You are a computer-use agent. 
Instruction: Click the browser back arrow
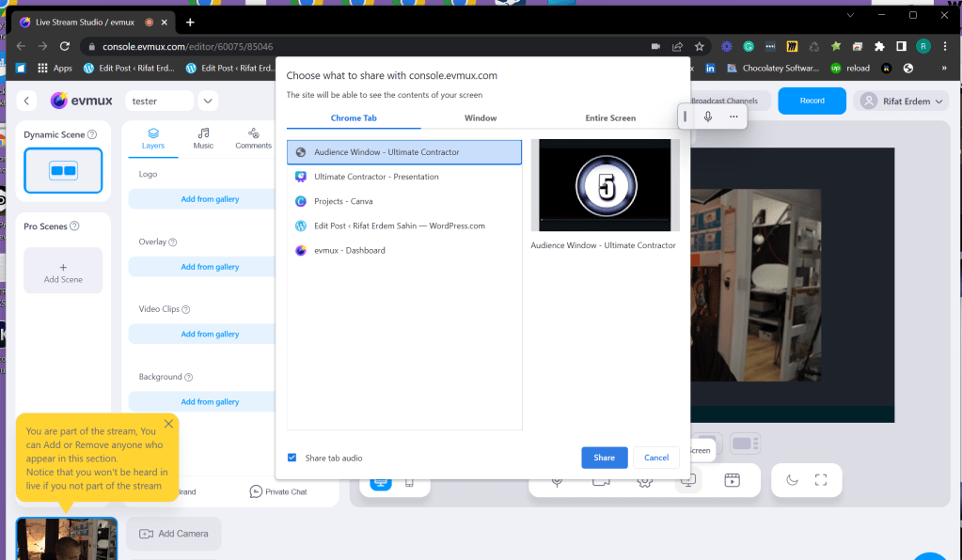coord(21,46)
